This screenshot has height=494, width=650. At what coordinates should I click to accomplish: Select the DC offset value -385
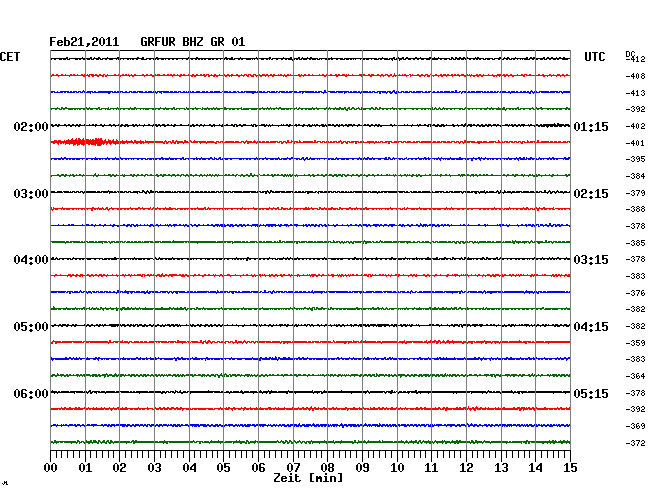(x=635, y=243)
